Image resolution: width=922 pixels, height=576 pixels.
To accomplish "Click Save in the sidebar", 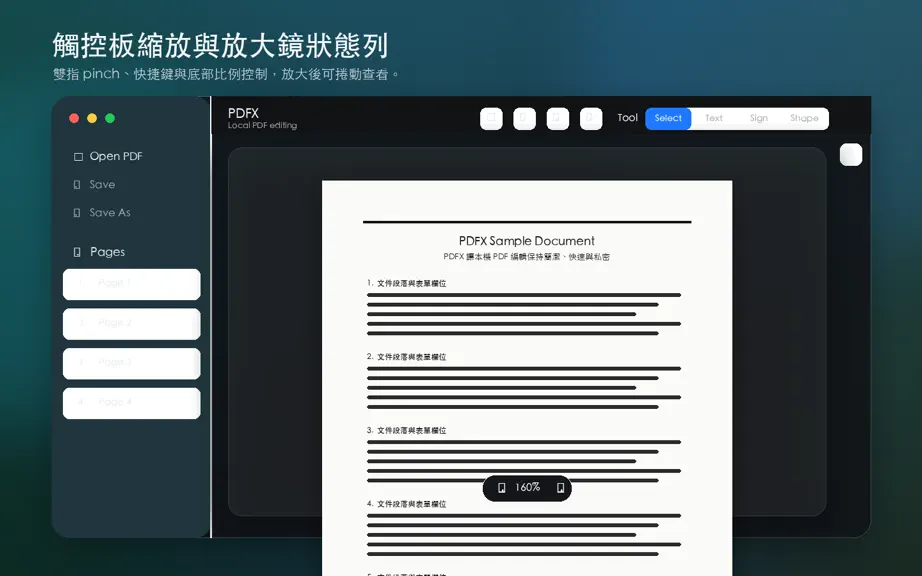I will 94,185.
